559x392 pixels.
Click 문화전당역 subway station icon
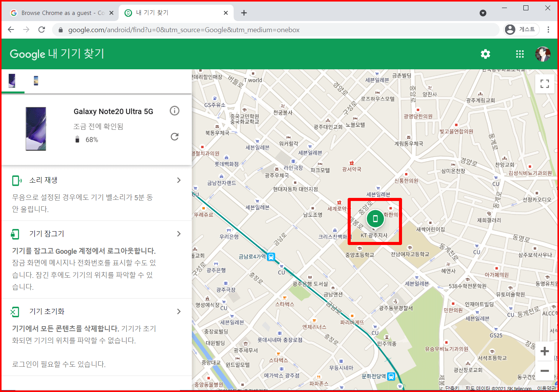391,376
